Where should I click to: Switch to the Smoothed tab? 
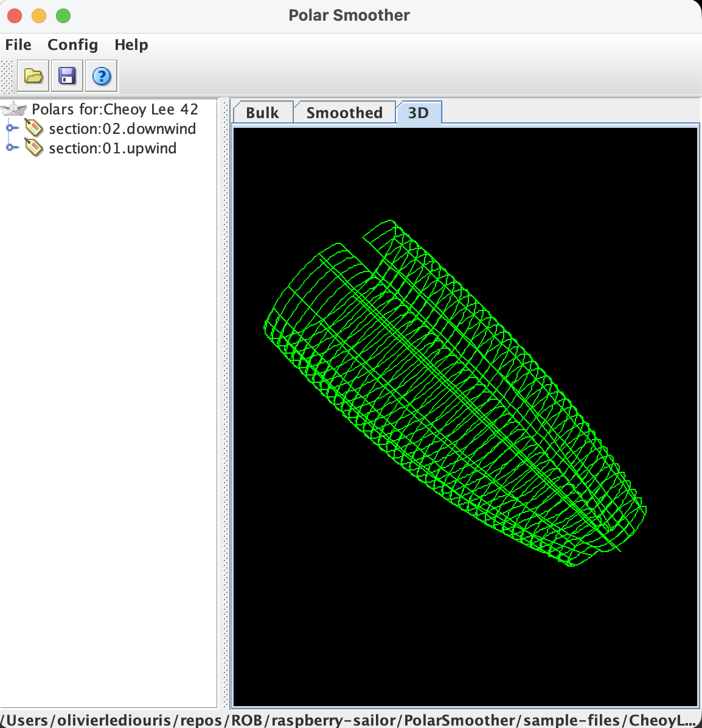click(x=344, y=113)
